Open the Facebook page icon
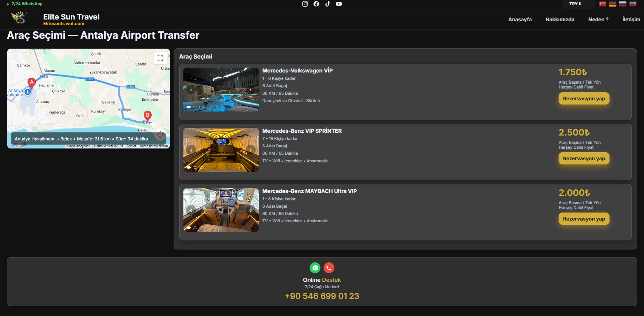Viewport: 644px width, 316px height. (x=316, y=4)
